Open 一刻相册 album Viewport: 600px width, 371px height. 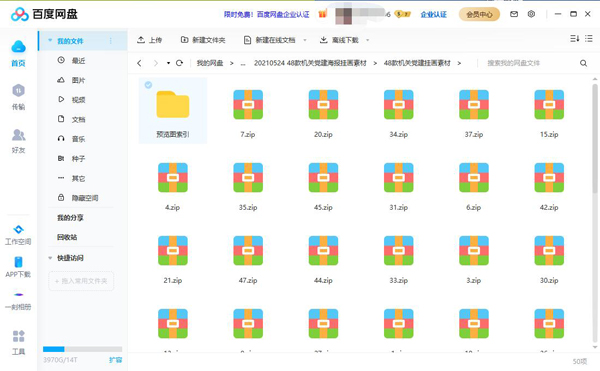[x=18, y=301]
